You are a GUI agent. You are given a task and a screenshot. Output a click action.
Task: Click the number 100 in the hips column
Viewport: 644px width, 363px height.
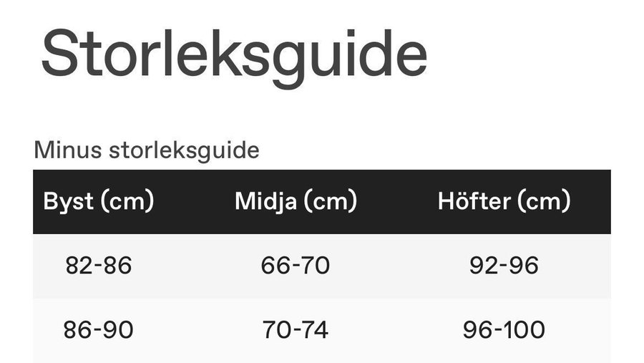point(525,330)
